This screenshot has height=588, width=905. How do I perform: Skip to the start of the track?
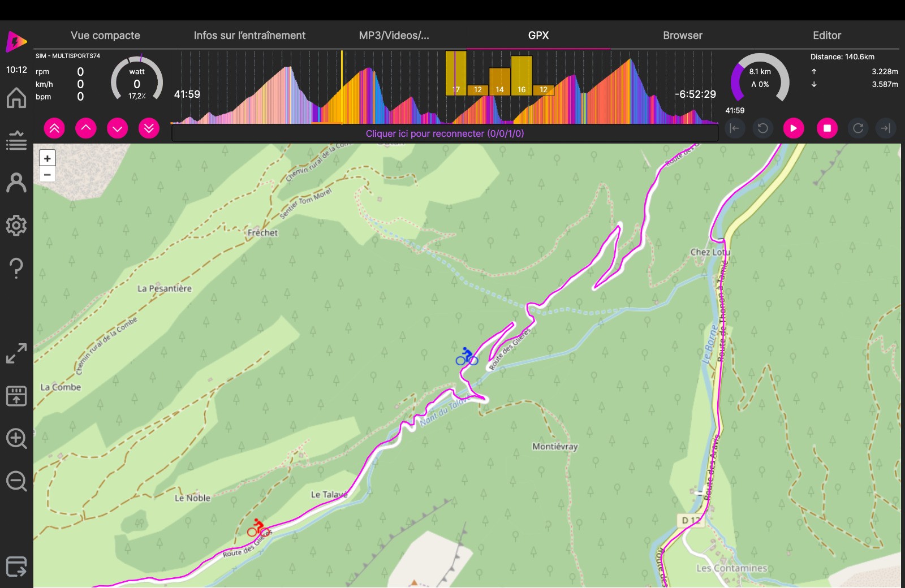pos(734,128)
